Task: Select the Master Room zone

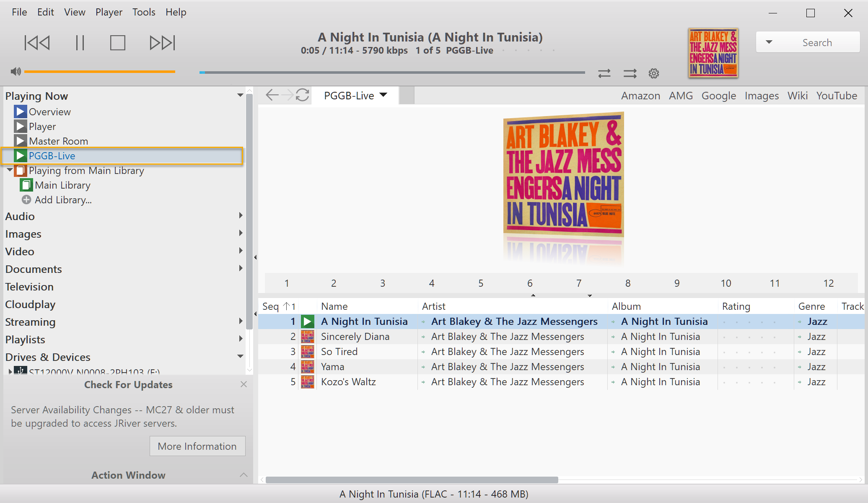Action: pyautogui.click(x=58, y=141)
